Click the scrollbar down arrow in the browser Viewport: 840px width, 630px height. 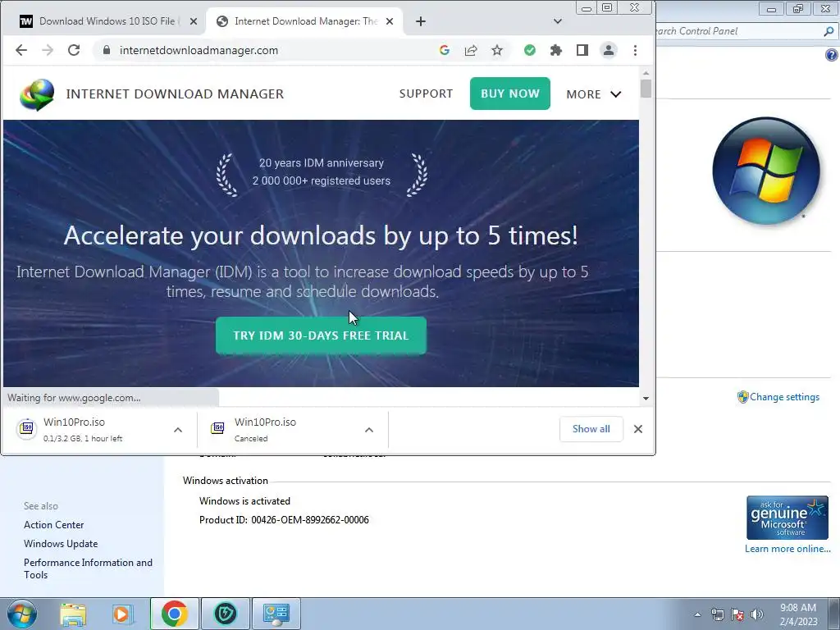[646, 398]
